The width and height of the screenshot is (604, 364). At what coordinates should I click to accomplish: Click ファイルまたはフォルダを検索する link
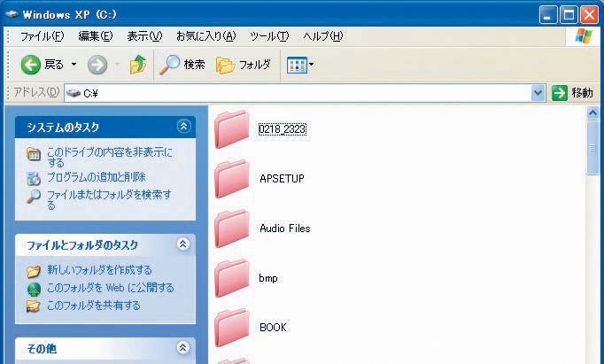click(109, 199)
